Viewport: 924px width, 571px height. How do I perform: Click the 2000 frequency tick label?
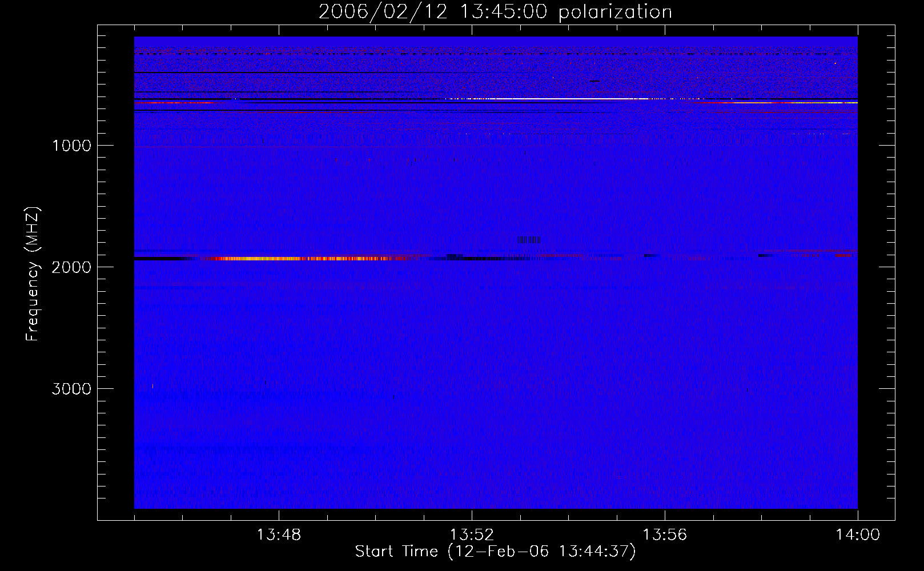71,267
